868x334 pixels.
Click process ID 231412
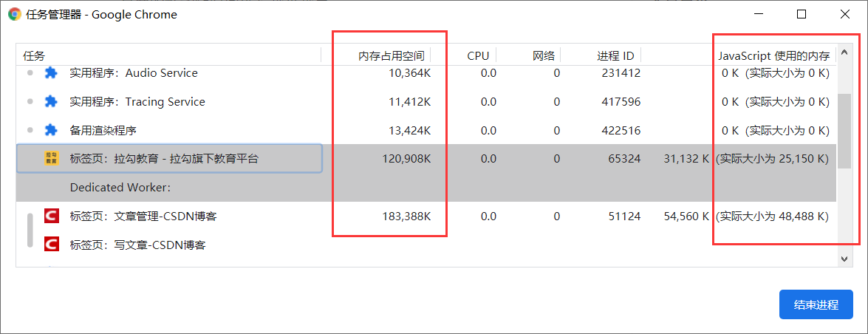621,72
